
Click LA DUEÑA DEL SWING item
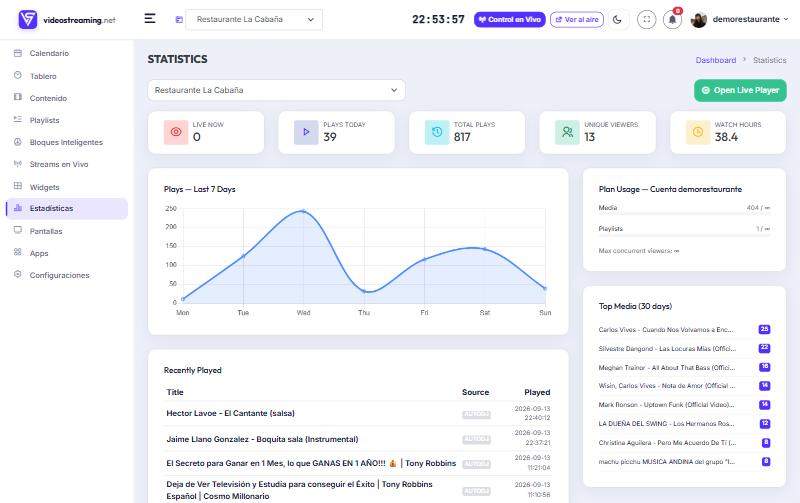click(x=684, y=423)
